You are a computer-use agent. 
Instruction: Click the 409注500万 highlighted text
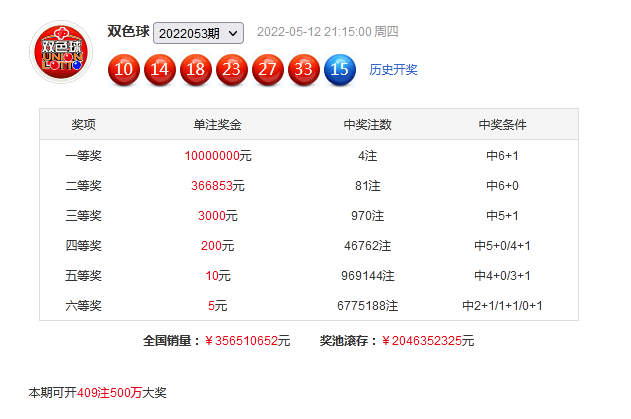pos(109,392)
